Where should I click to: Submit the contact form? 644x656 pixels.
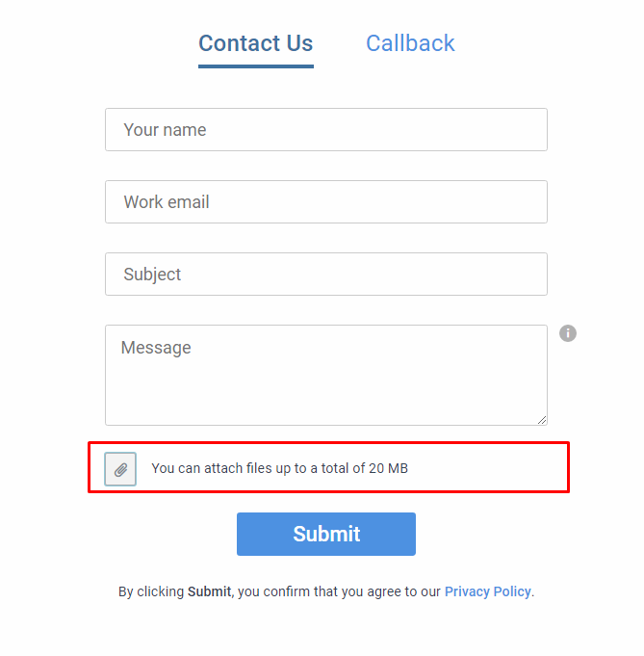tap(326, 534)
